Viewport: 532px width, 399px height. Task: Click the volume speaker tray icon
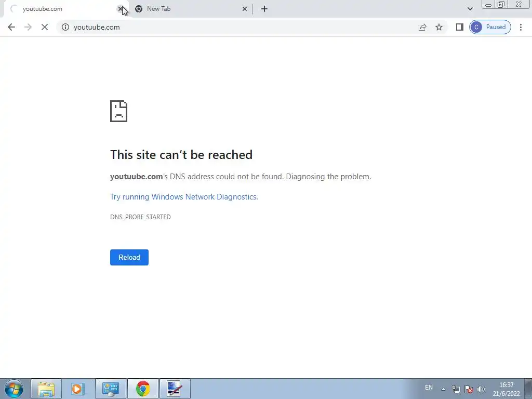481,389
